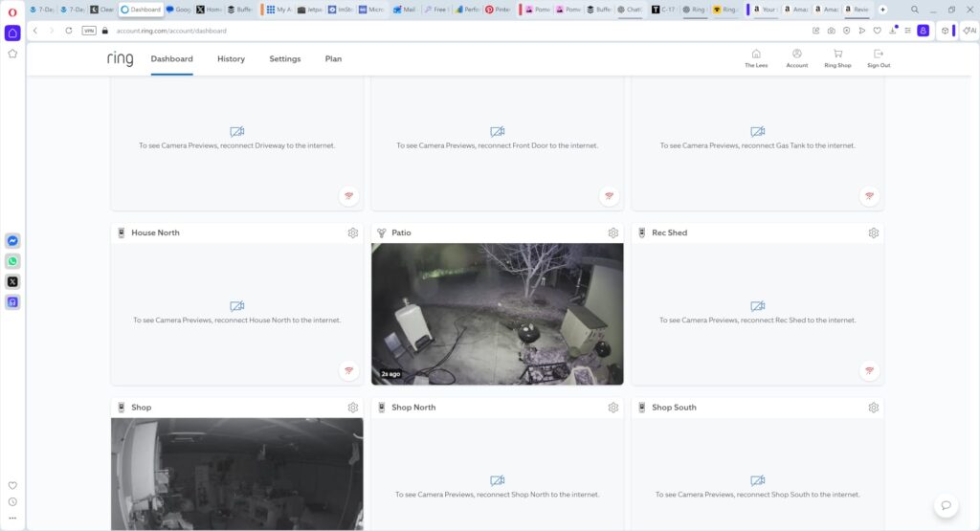This screenshot has width=980, height=531.
Task: Switch to the History tab
Action: [231, 59]
